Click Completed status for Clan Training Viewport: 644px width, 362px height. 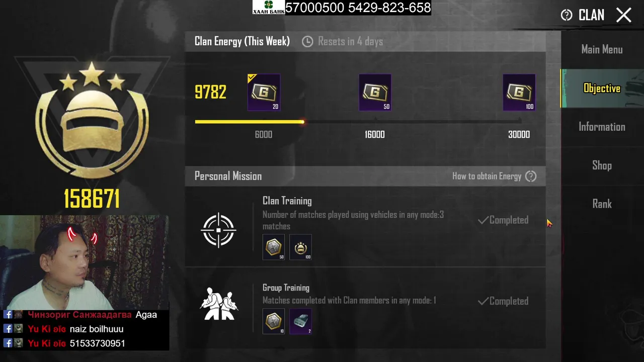pos(503,220)
